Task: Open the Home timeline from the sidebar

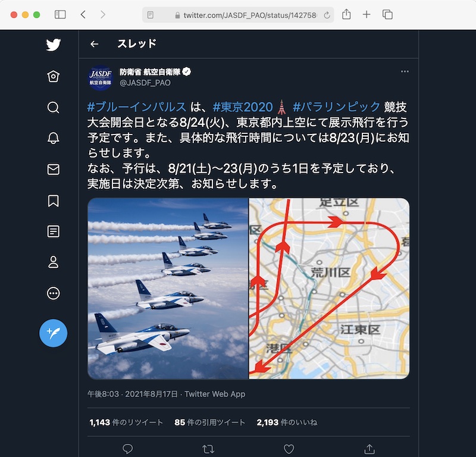Action: 53,74
